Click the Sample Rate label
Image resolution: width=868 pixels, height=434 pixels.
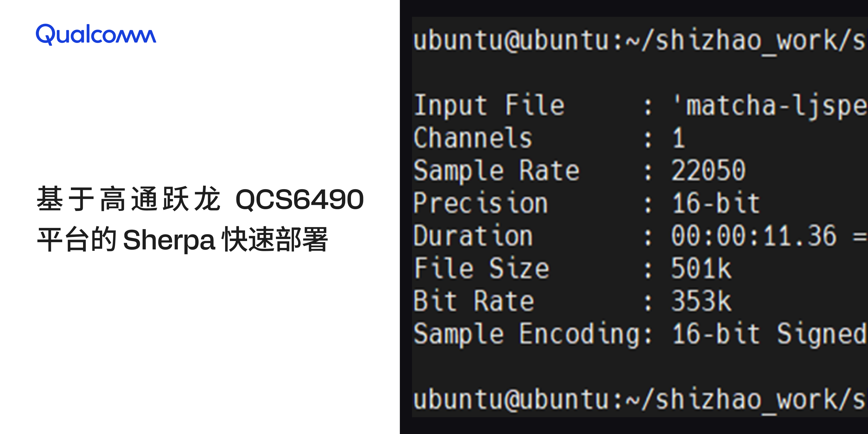click(496, 170)
